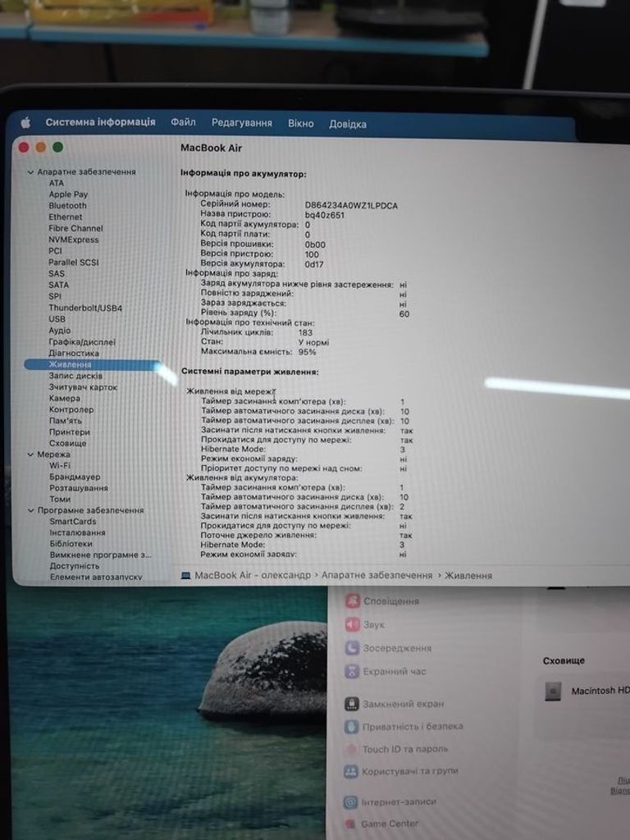Click the cycle count value 183
630x840 pixels.
[x=305, y=332]
